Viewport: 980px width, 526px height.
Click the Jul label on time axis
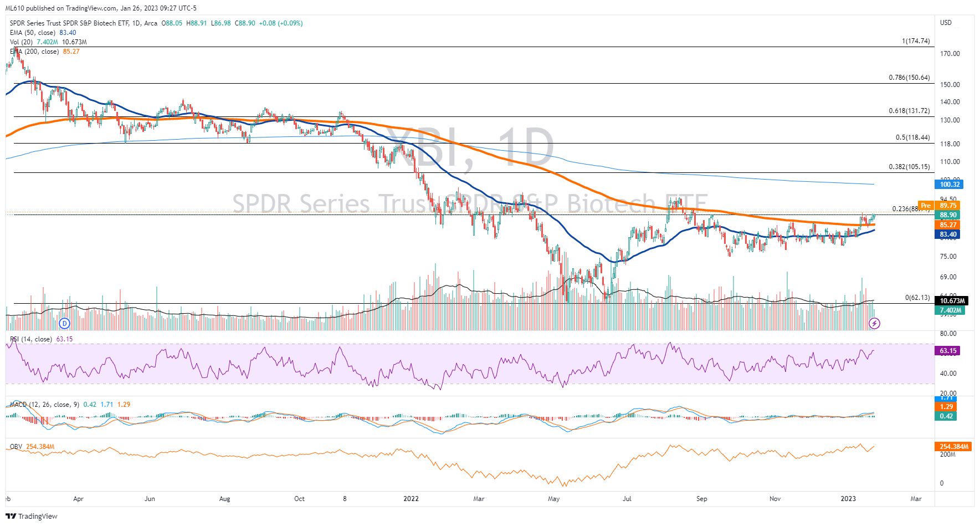[x=627, y=499]
